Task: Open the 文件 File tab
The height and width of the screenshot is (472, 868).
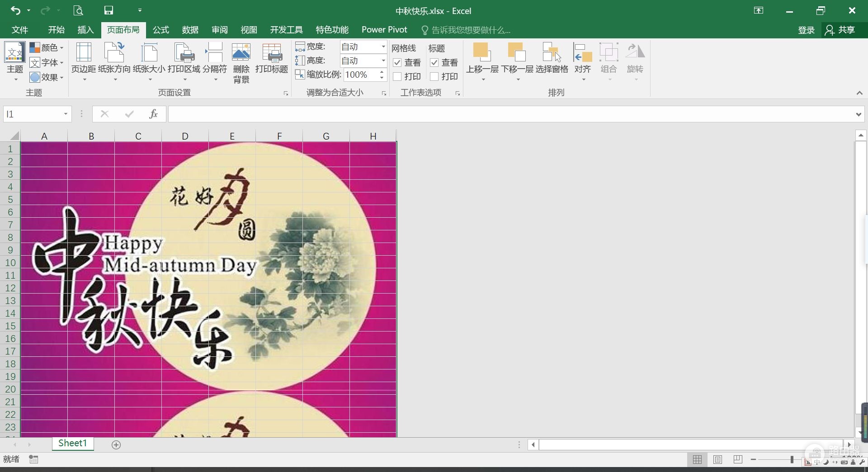Action: pos(19,30)
